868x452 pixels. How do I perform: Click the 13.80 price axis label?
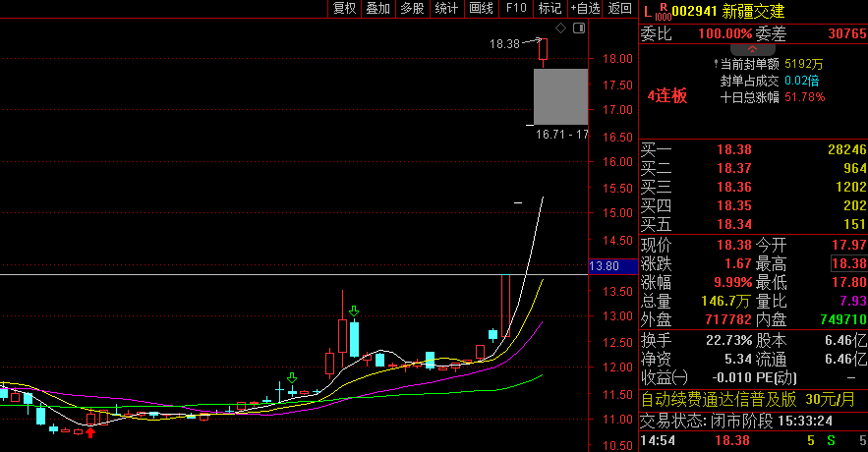click(612, 266)
